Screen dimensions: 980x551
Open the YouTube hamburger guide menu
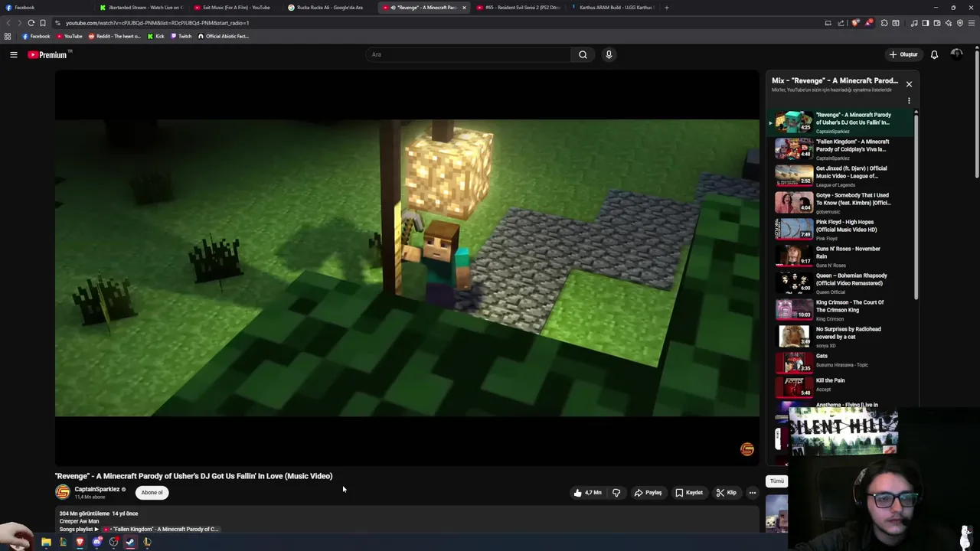(14, 54)
